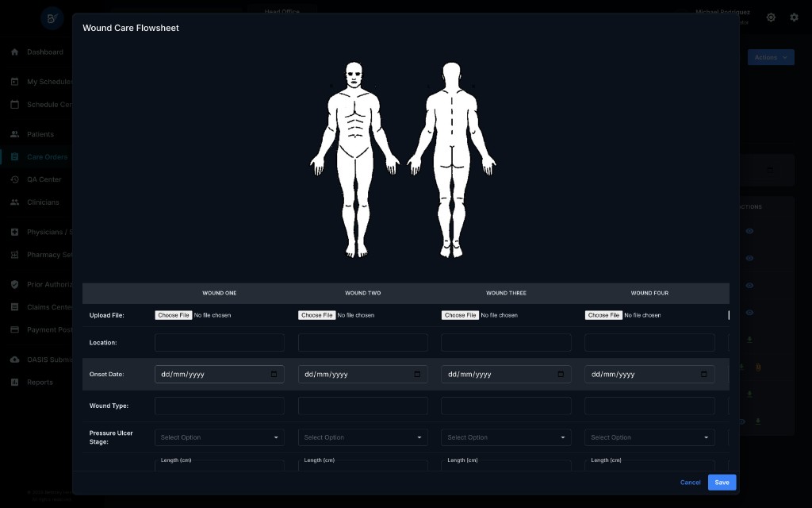Choose File for Wound Two upload

click(317, 315)
